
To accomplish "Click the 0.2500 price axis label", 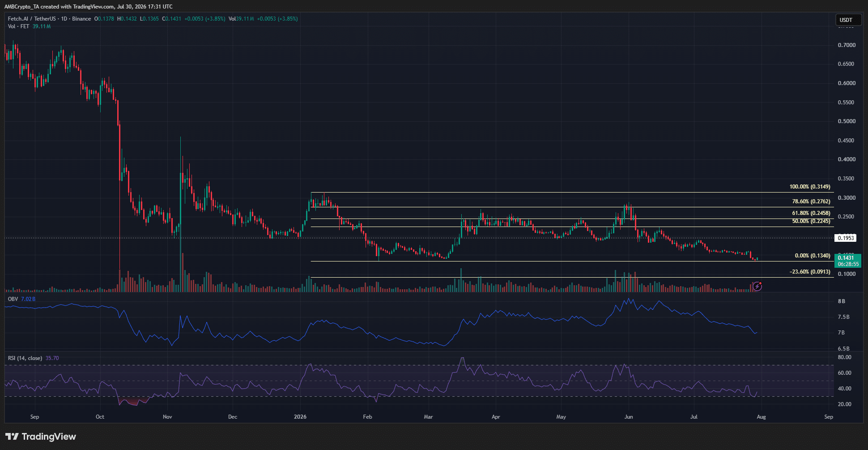I will (846, 217).
